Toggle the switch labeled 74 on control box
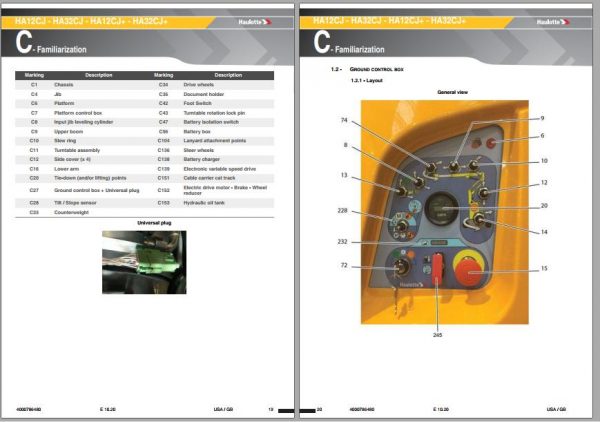600x422 pixels. coord(431,167)
